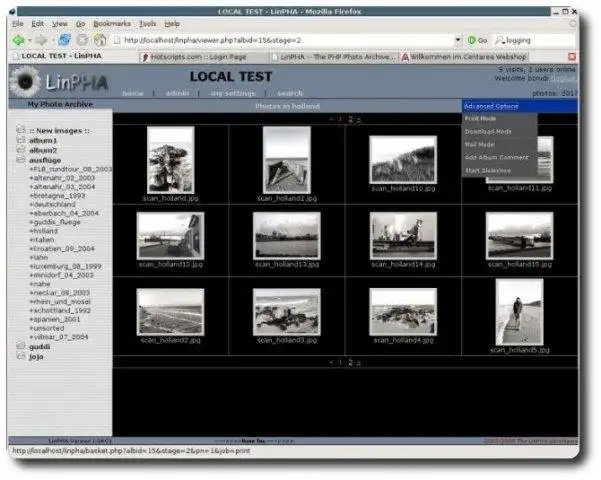Image resolution: width=601 pixels, height=480 pixels.
Task: Click the browser Back arrow button
Action: pyautogui.click(x=19, y=40)
